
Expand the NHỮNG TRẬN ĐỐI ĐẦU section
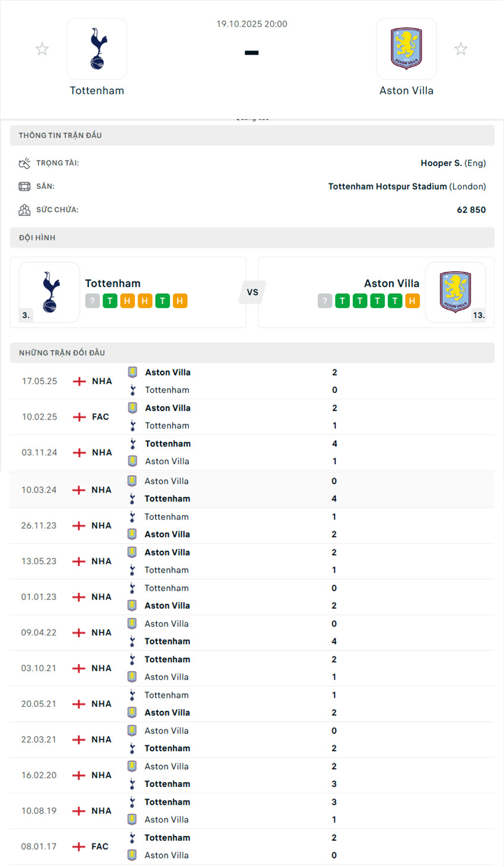pos(252,352)
